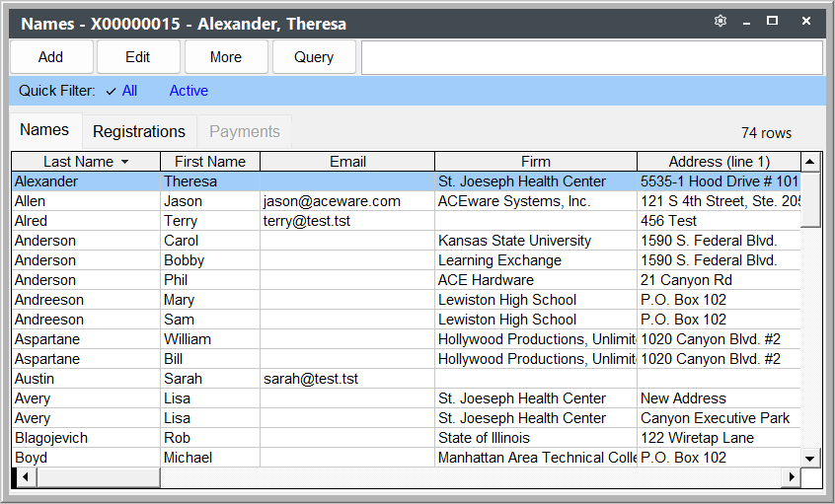Click the Kansas State University firm cell

[x=536, y=241]
